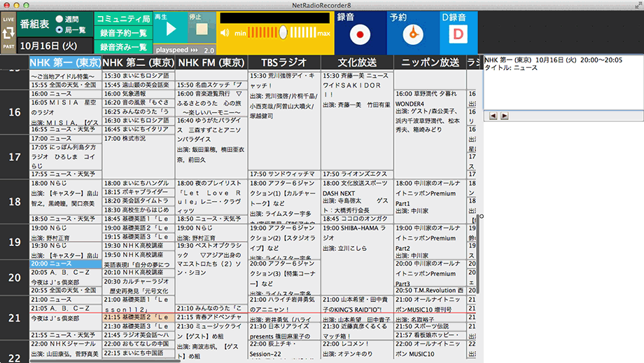Select the 週間 radio button
This screenshot has width=644, height=363.
(x=59, y=19)
